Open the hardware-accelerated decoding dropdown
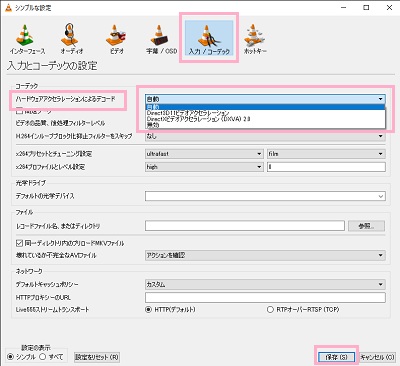 (x=265, y=99)
